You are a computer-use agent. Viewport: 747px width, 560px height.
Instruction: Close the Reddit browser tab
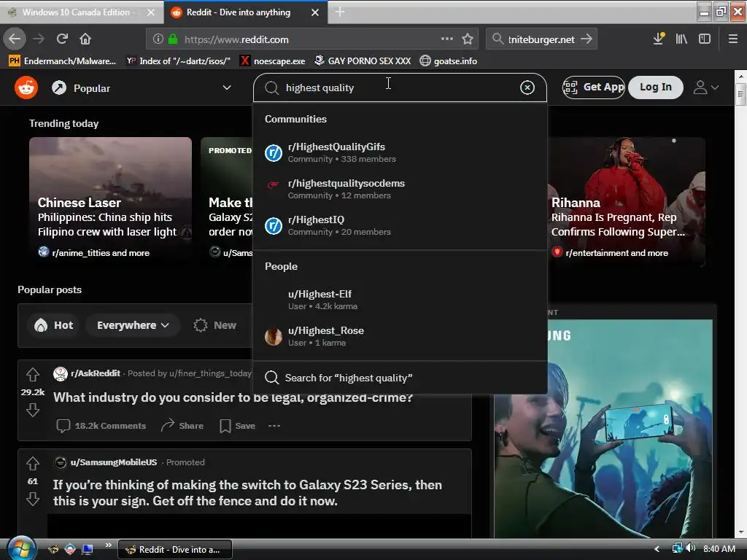315,12
